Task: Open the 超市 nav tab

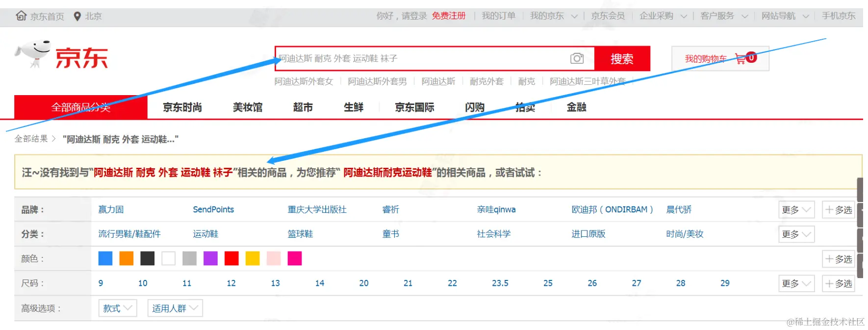Action: 303,107
